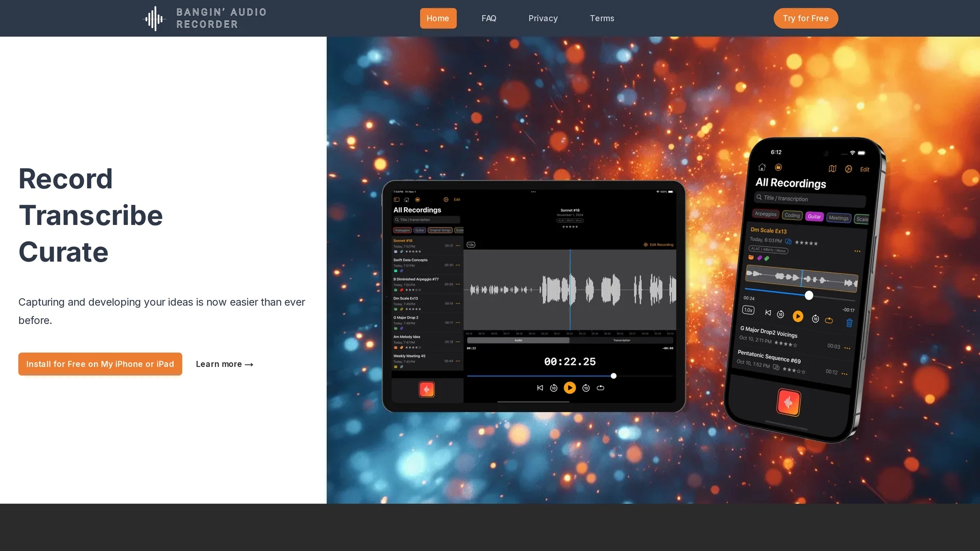
Task: Click Edit on the iPhone screen
Action: click(865, 169)
